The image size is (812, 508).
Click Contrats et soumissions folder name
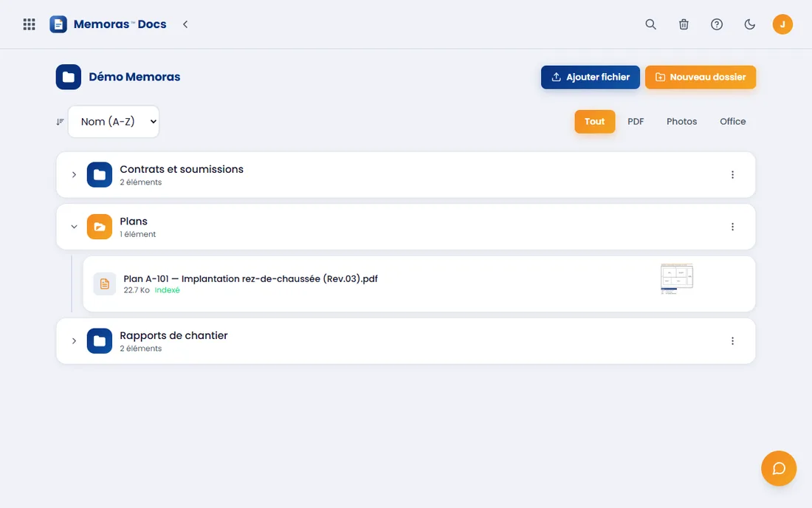click(182, 169)
